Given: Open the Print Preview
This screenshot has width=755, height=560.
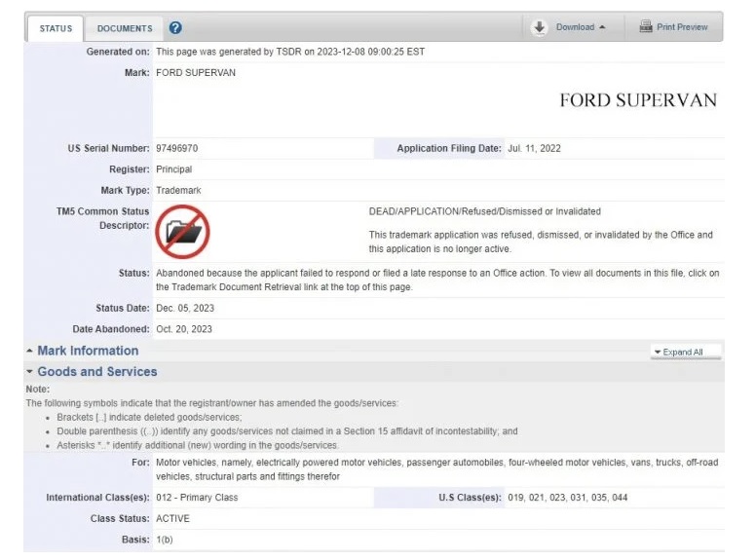Looking at the screenshot, I should tap(681, 27).
